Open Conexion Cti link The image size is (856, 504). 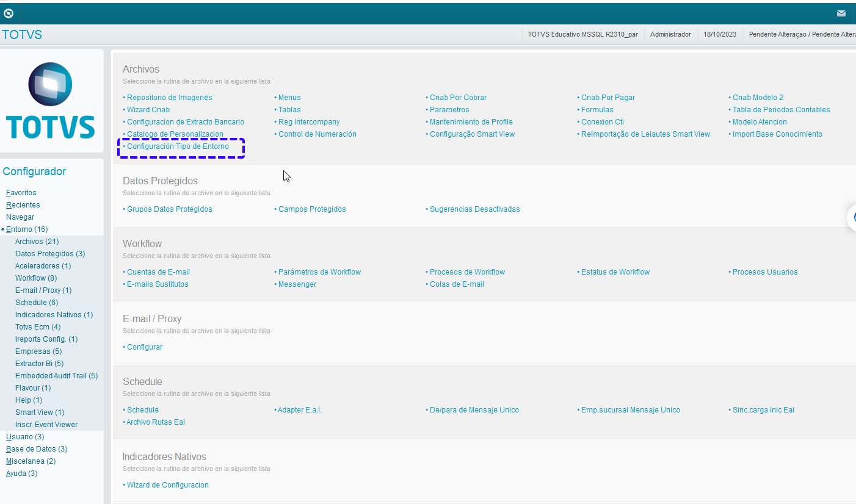(603, 122)
